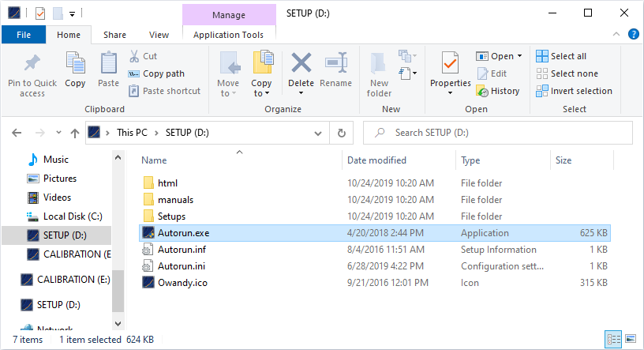Switch to large icons view
This screenshot has height=350, width=644.
(630, 339)
